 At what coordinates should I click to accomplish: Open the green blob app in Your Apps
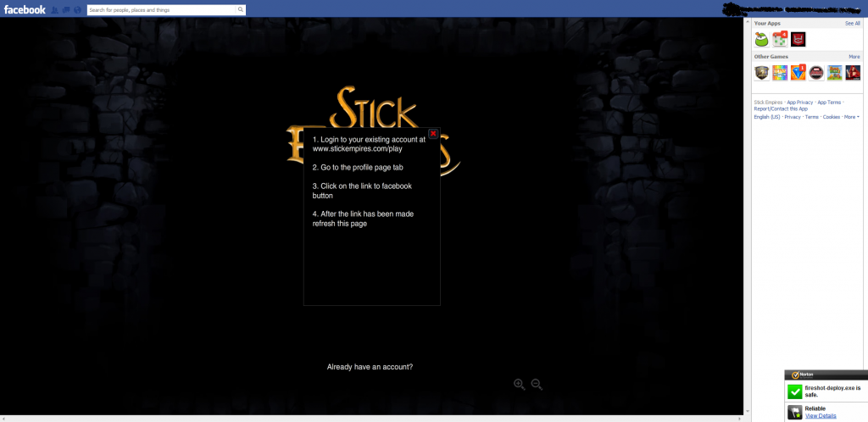click(x=762, y=39)
